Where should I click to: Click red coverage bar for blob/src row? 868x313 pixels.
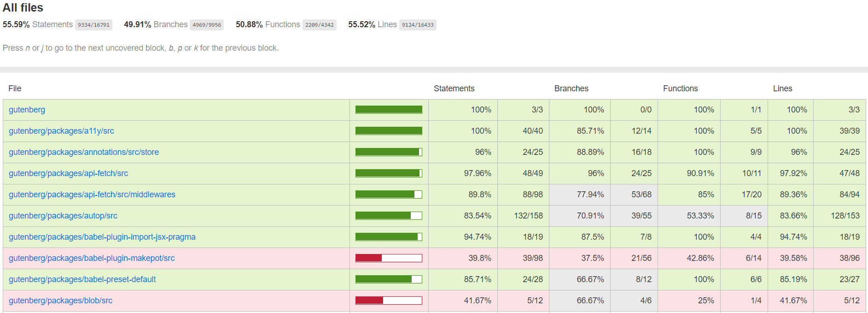(389, 301)
